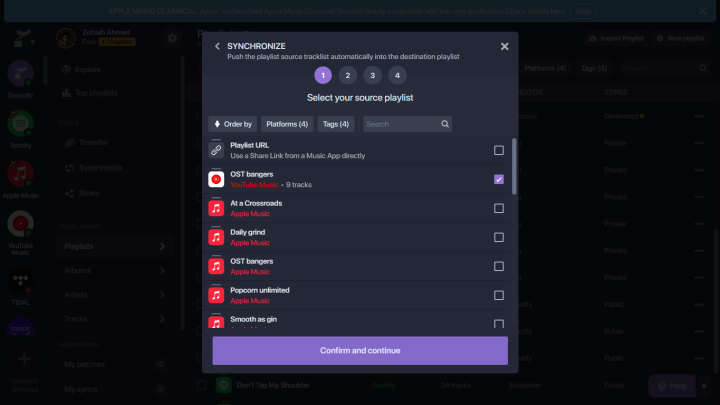Open background Platforms (4) filter
Screen dimensions: 720x405
tap(545, 68)
